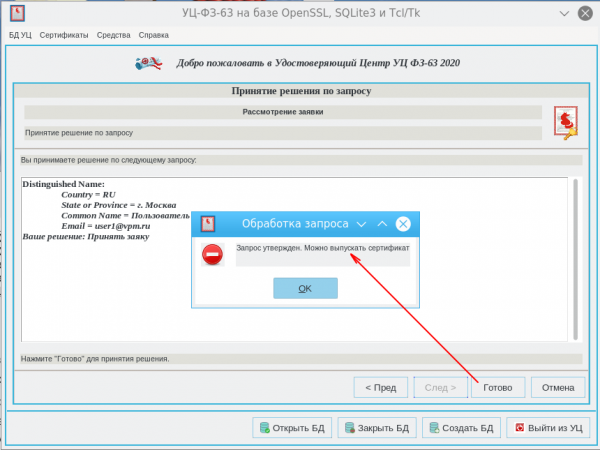Click the database icon on Закрыть БД
The width and height of the screenshot is (600, 450).
(350, 428)
